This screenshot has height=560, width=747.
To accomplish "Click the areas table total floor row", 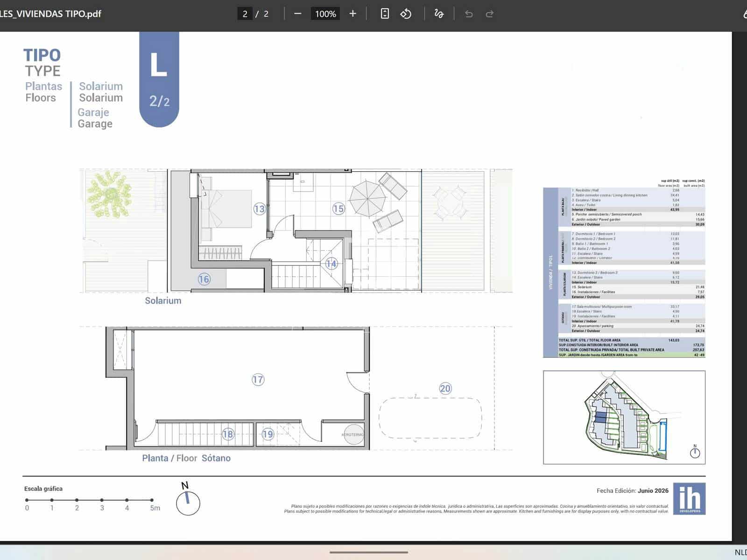I will point(632,340).
